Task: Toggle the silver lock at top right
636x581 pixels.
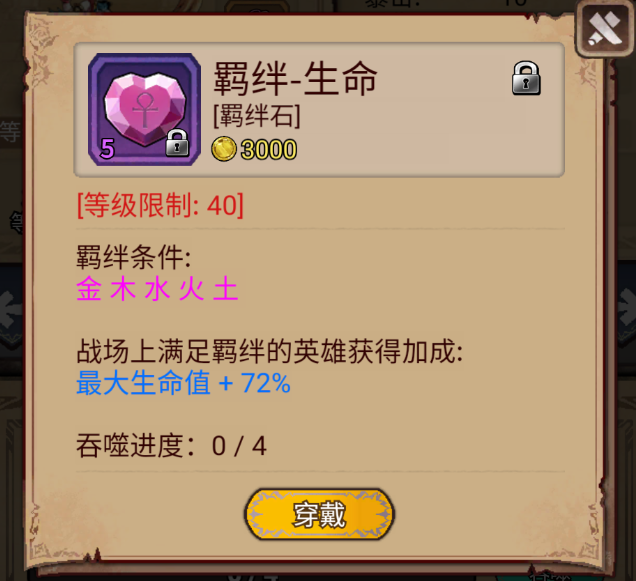Action: pyautogui.click(x=526, y=78)
